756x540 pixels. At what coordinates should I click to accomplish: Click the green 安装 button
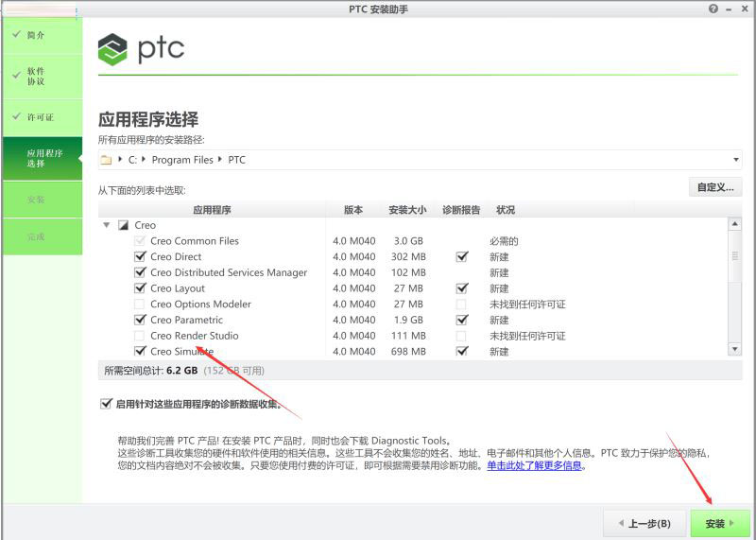(x=720, y=524)
